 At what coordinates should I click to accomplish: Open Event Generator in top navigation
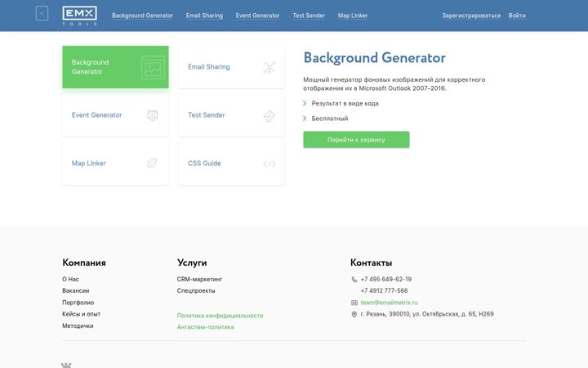click(x=257, y=16)
